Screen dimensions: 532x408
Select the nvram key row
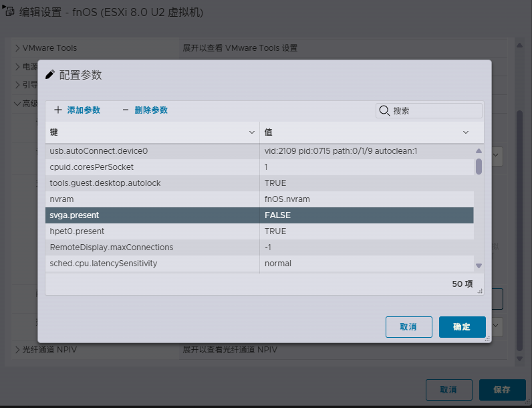pyautogui.click(x=259, y=199)
